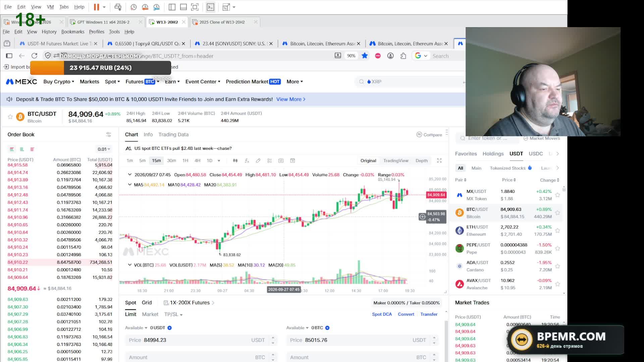Open the Google search engine dropdown
Screen dimensions: 644x362
click(x=421, y=56)
